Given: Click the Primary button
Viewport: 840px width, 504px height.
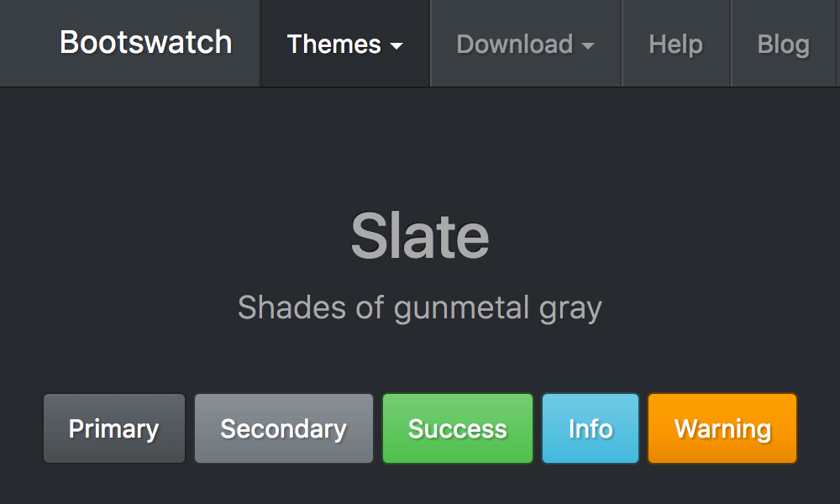Looking at the screenshot, I should point(113,428).
